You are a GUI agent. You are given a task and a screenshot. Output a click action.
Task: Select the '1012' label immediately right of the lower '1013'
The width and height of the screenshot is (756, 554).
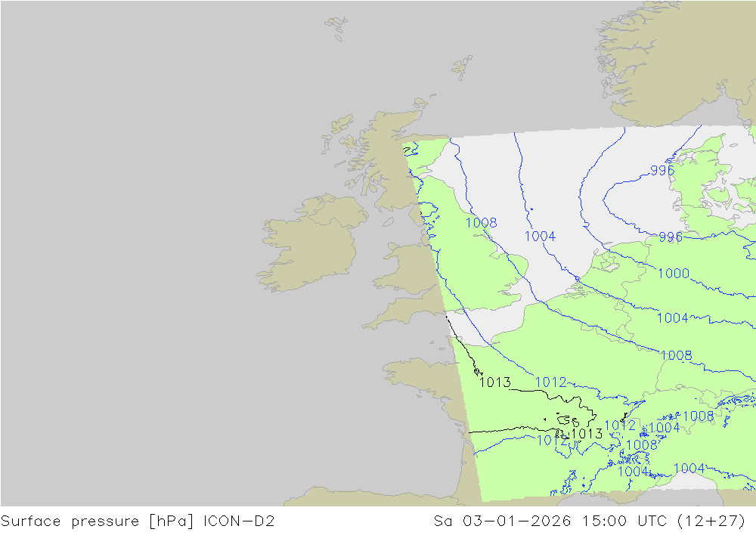620,426
